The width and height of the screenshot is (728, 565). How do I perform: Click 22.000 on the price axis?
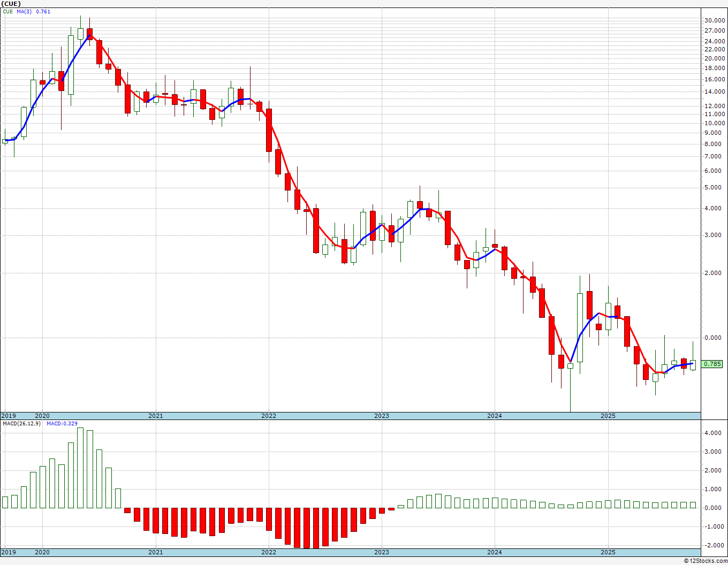[715, 49]
